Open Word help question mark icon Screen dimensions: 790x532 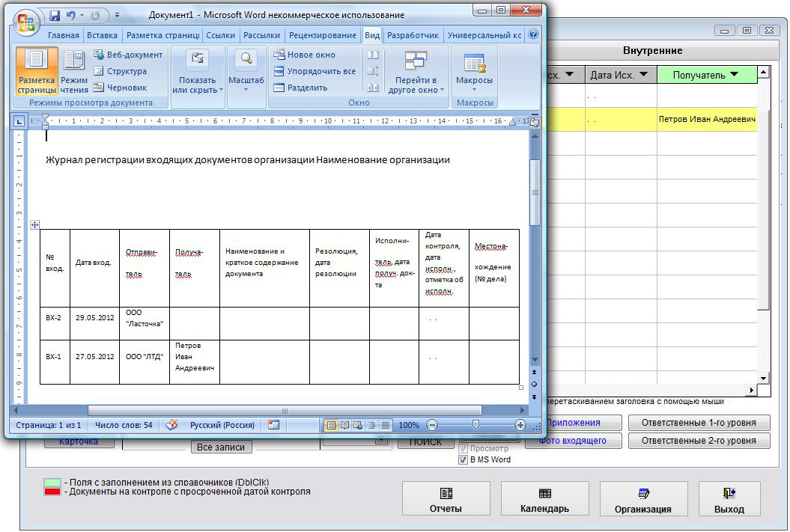[x=533, y=34]
